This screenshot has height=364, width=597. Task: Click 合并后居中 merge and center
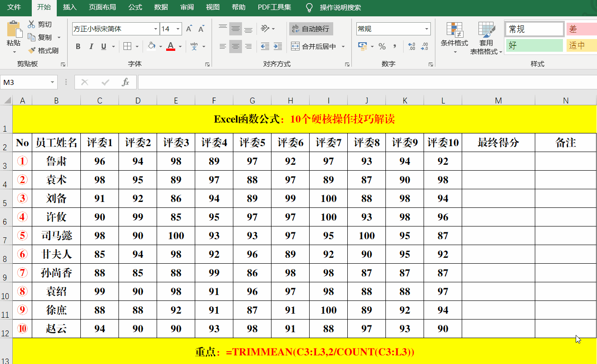pyautogui.click(x=312, y=46)
